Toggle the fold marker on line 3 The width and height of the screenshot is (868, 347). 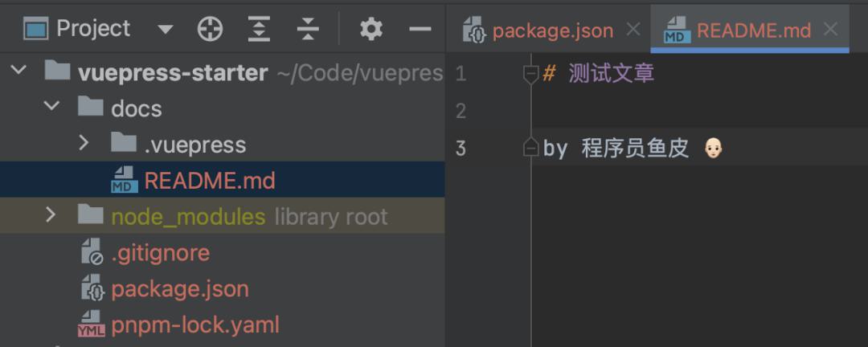[531, 148]
